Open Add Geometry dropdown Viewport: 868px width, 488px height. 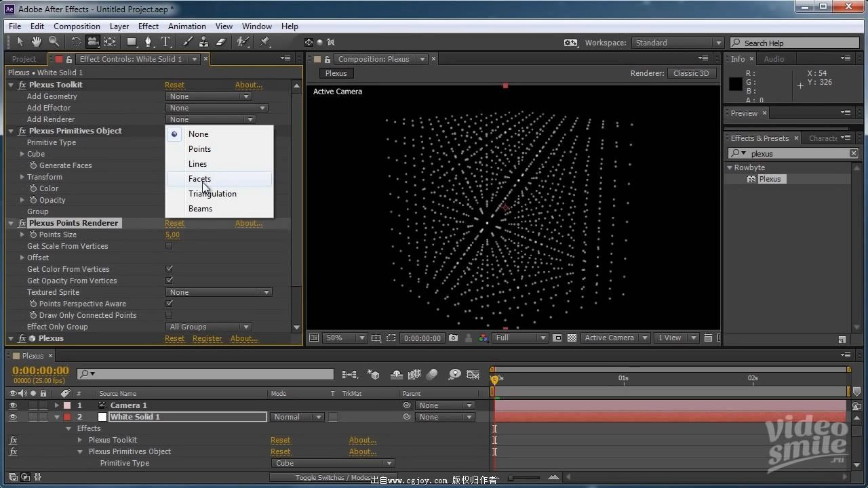click(x=209, y=96)
